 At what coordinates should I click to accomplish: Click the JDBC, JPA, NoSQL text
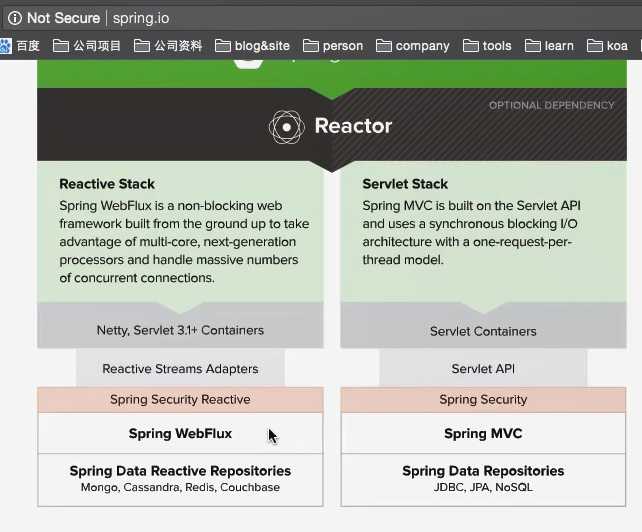(483, 487)
